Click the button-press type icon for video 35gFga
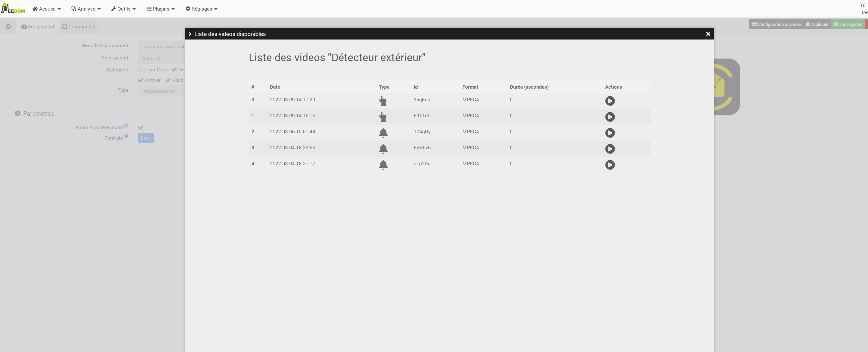This screenshot has width=868, height=352. (x=383, y=101)
